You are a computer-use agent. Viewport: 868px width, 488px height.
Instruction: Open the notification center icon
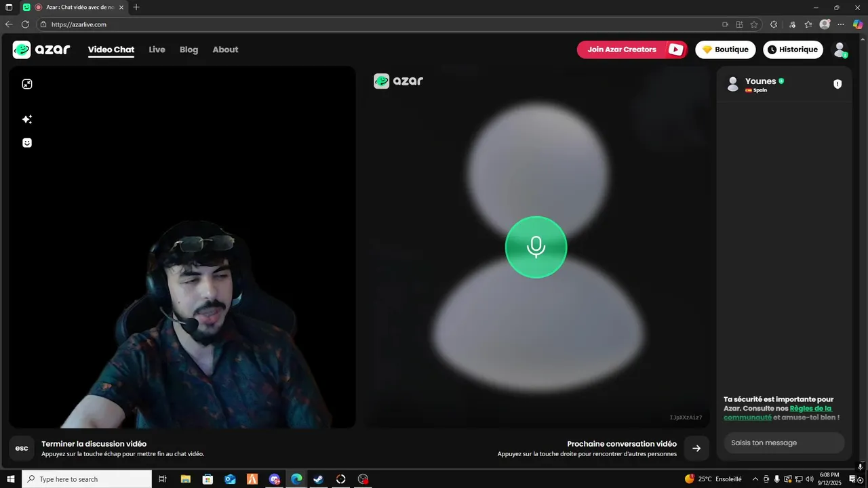coord(853,479)
